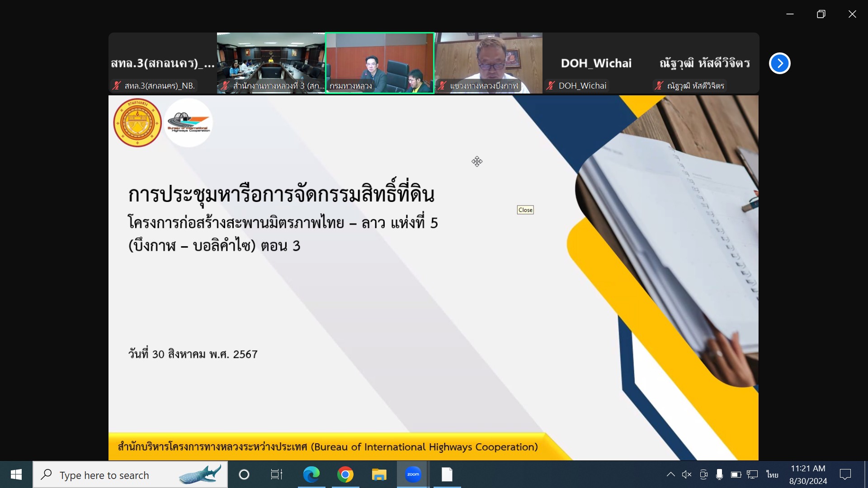868x488 pixels.
Task: Open clock showing 11:21 AM
Action: (808, 474)
